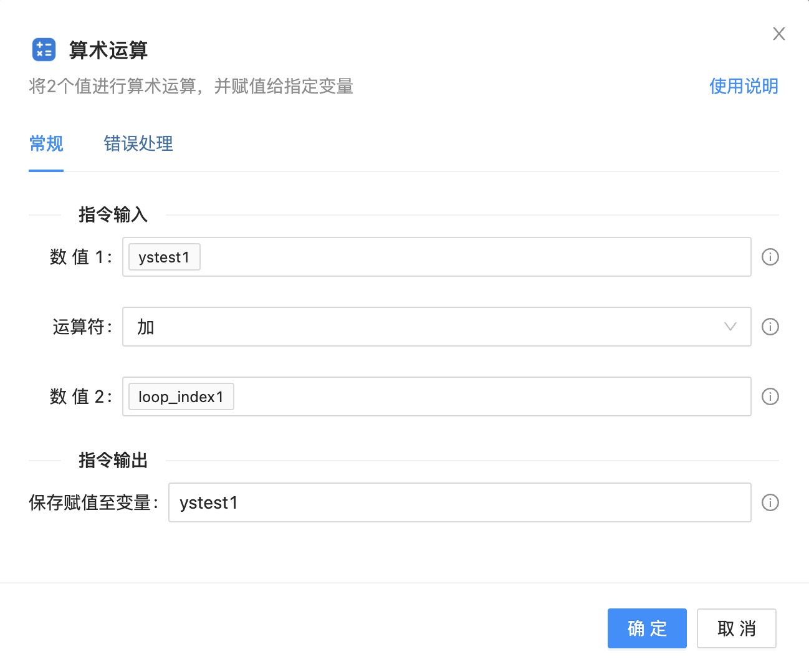The width and height of the screenshot is (809, 672).
Task: Select the loop_index1 variable tag
Action: click(x=181, y=396)
